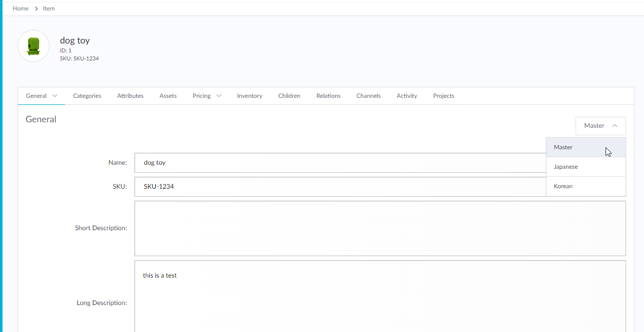This screenshot has width=644, height=332.
Task: Click into the SKU input field
Action: click(340, 187)
